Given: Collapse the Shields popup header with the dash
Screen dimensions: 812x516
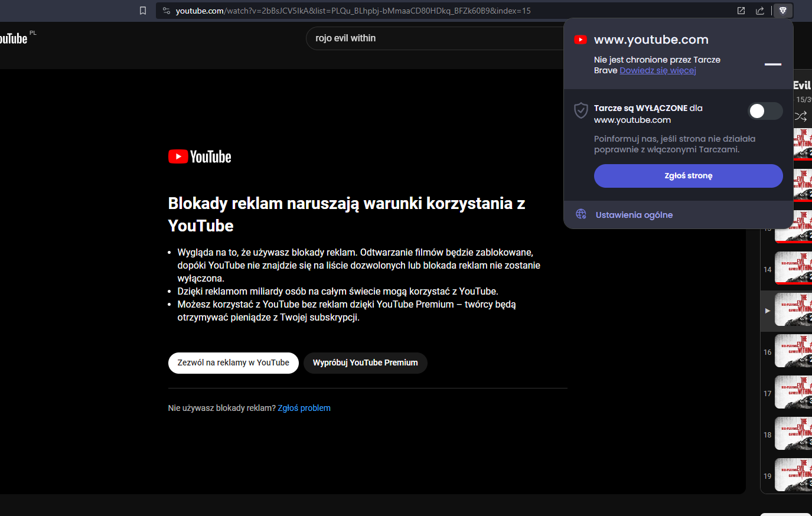Looking at the screenshot, I should coord(773,64).
